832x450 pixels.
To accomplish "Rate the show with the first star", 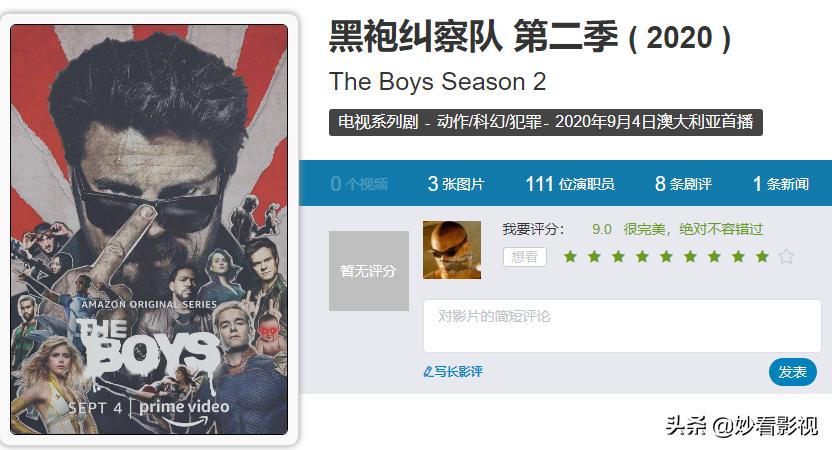I will (x=570, y=257).
